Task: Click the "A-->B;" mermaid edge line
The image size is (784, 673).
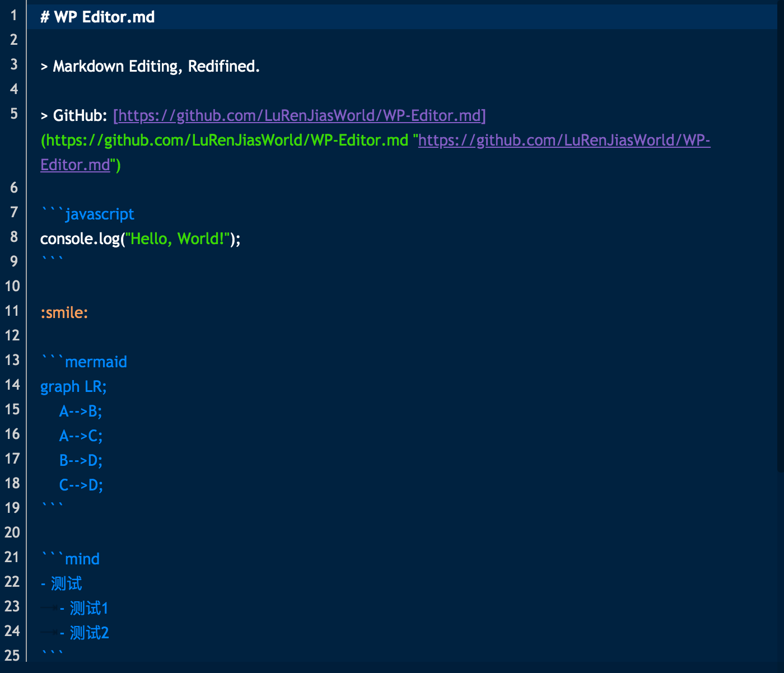Action: tap(81, 411)
